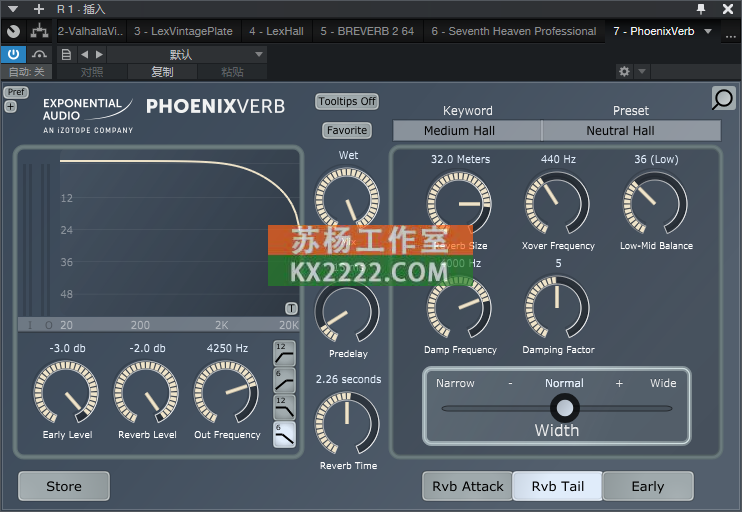The width and height of the screenshot is (742, 512).
Task: Click the Xover Frequency knob
Action: coord(557,203)
